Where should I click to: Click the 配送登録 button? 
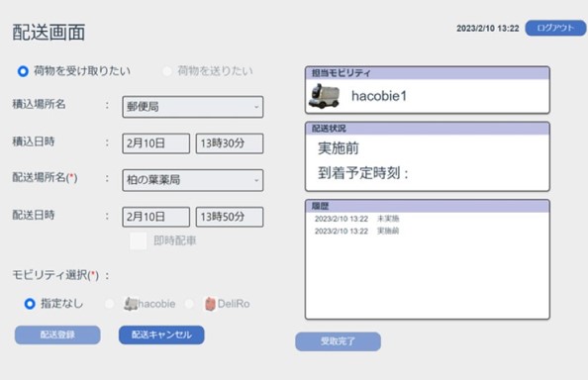[x=57, y=334]
